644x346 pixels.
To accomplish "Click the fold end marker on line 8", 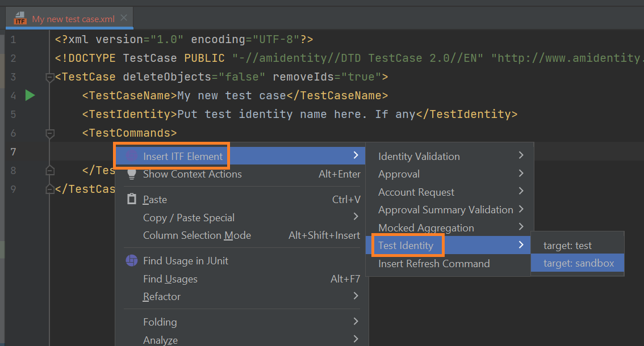I will 50,170.
